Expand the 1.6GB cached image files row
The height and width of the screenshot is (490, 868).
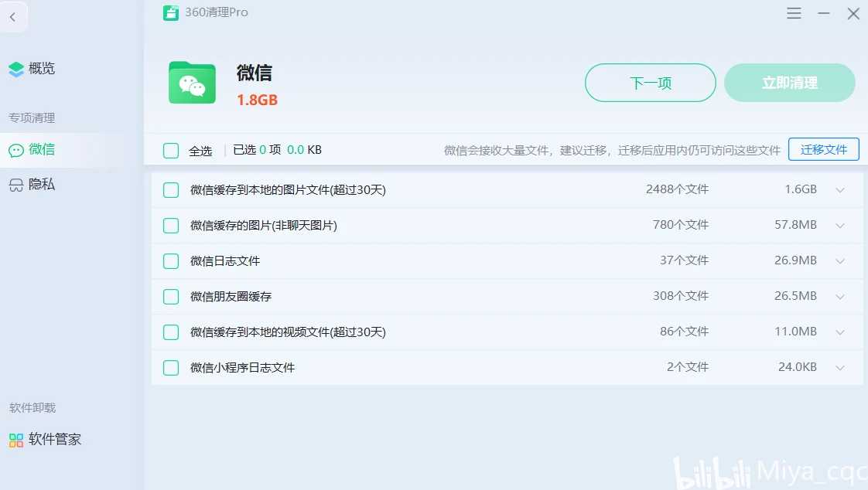(x=840, y=190)
